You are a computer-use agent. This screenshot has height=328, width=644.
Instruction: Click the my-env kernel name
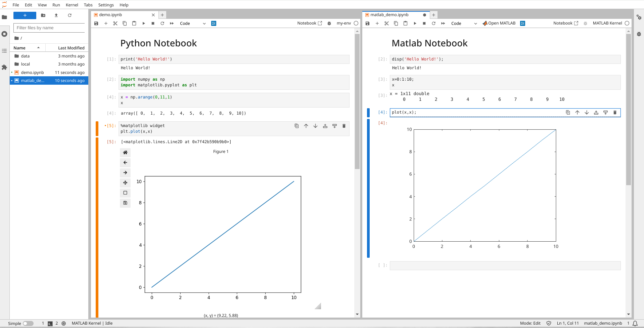[x=344, y=23]
